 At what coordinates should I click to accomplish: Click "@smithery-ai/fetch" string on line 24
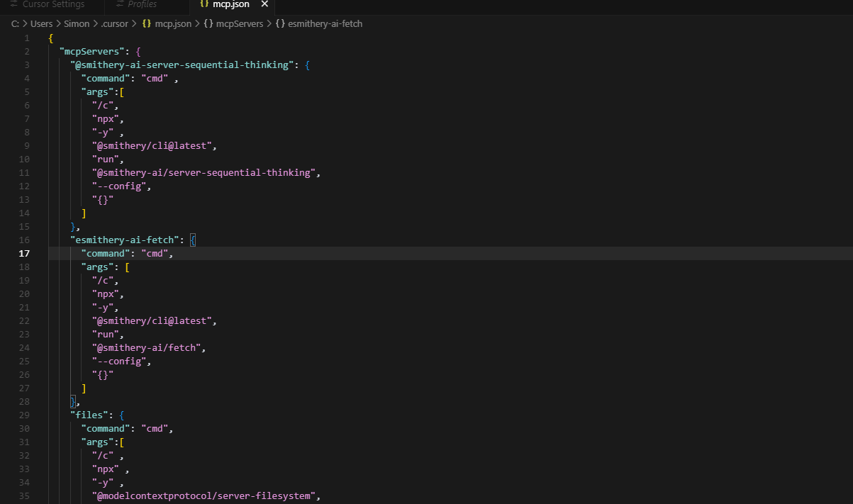(x=147, y=347)
